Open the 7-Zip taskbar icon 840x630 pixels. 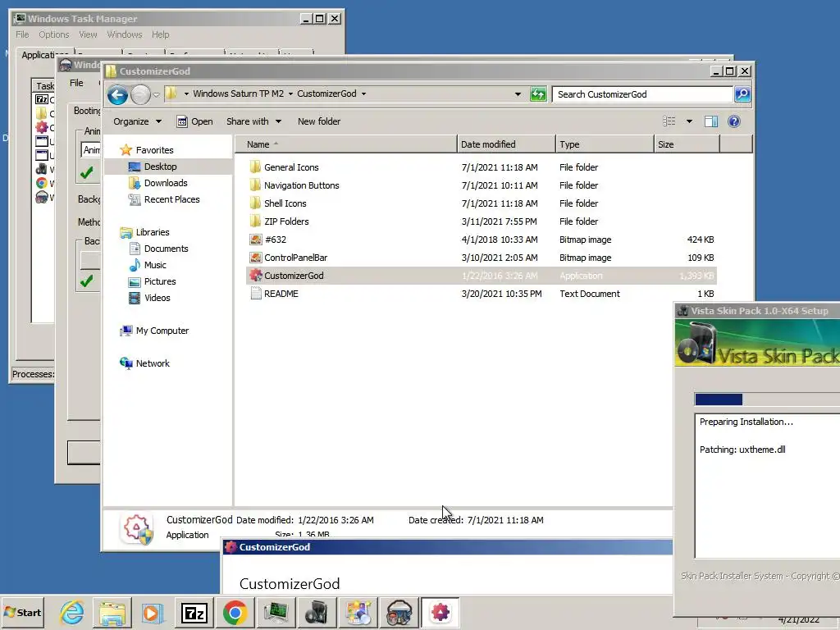pyautogui.click(x=194, y=612)
